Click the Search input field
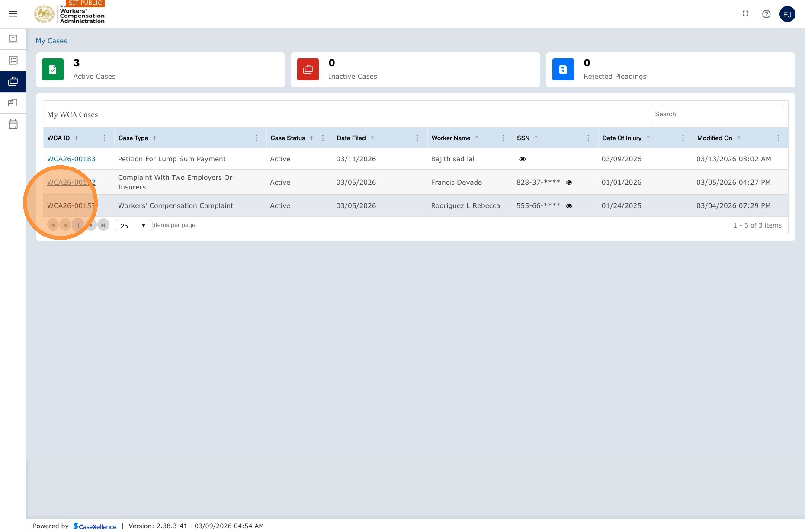 click(717, 114)
